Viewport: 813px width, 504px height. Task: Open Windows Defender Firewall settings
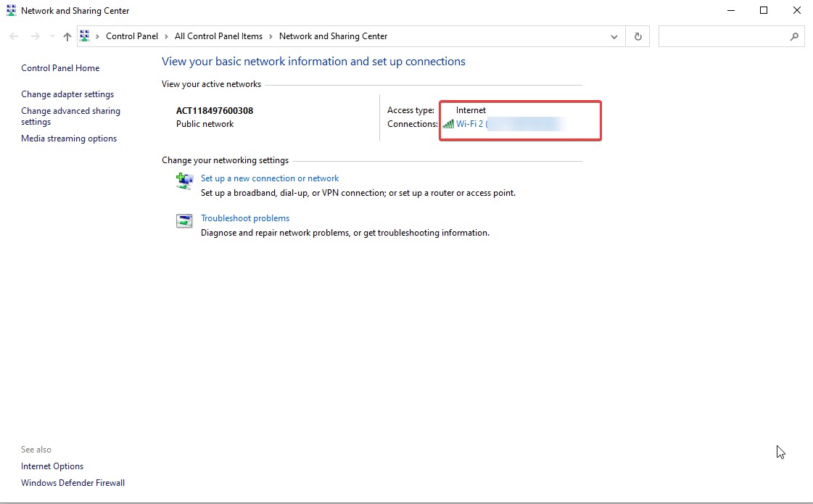pyautogui.click(x=73, y=482)
